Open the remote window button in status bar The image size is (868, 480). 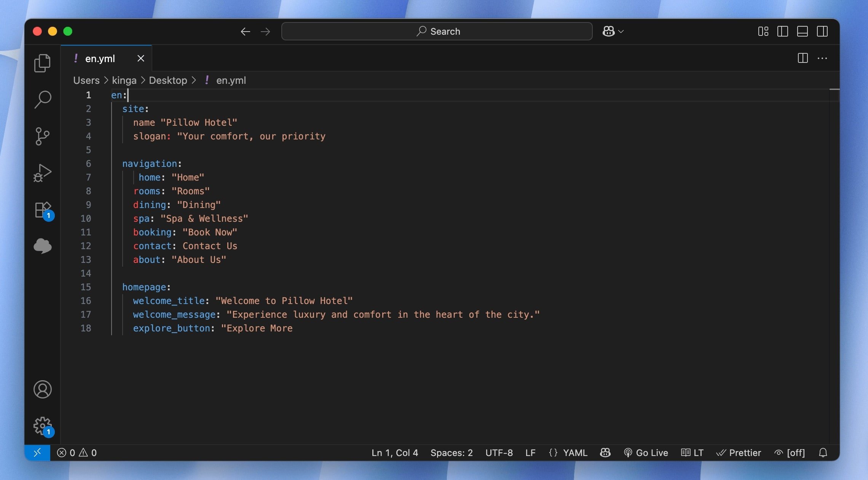click(37, 453)
